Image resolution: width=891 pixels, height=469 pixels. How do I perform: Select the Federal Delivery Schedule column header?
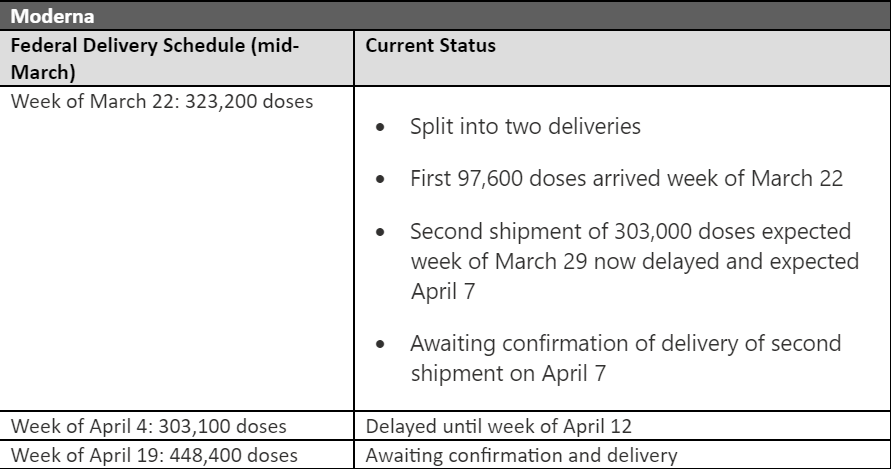[x=177, y=59]
